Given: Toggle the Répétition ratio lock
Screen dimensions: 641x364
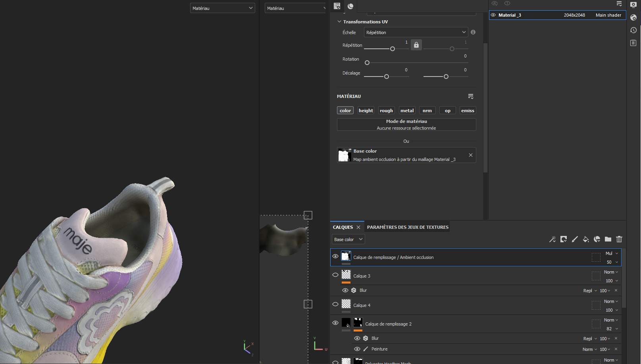Looking at the screenshot, I should [416, 45].
